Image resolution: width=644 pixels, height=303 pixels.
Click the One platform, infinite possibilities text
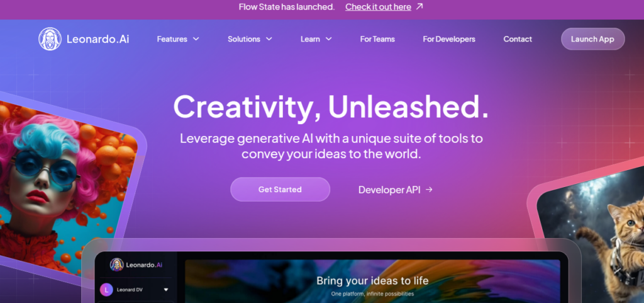(372, 294)
